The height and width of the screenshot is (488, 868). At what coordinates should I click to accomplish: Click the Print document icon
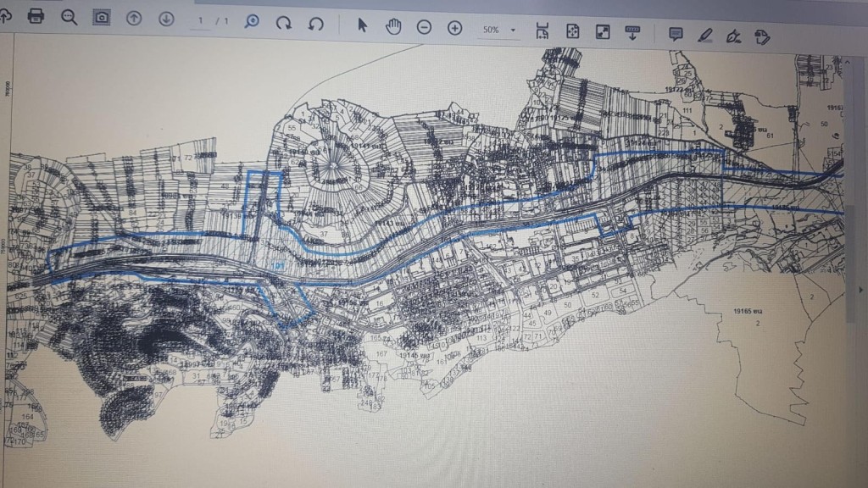[36, 16]
